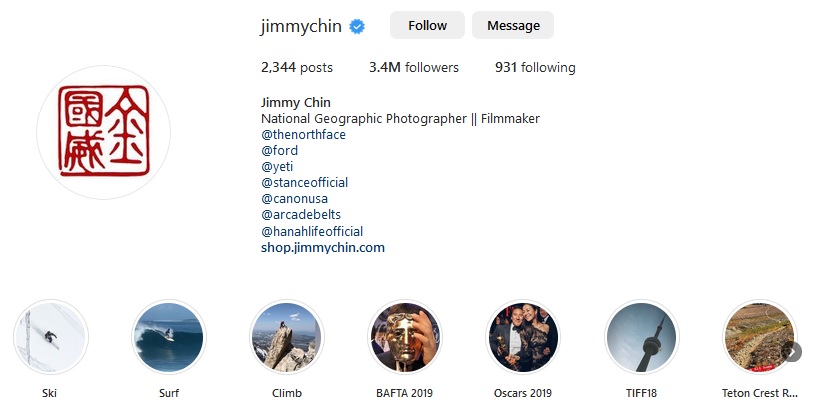
Task: Click the blue verified badge next to jimmychin
Action: [357, 26]
